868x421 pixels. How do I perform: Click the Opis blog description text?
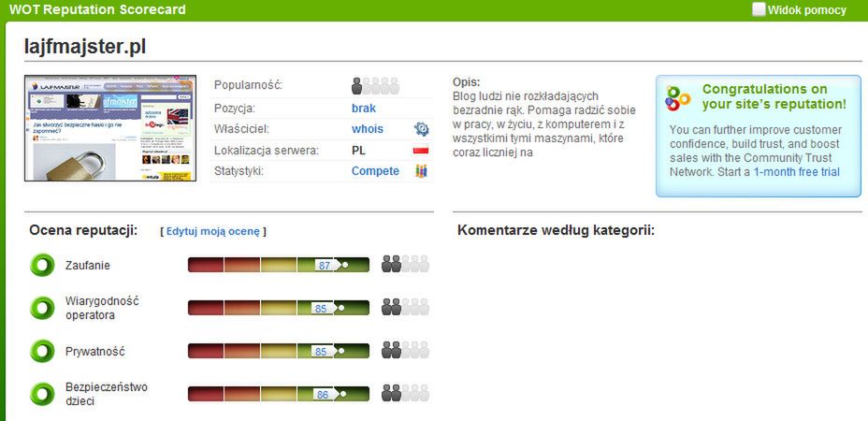544,124
